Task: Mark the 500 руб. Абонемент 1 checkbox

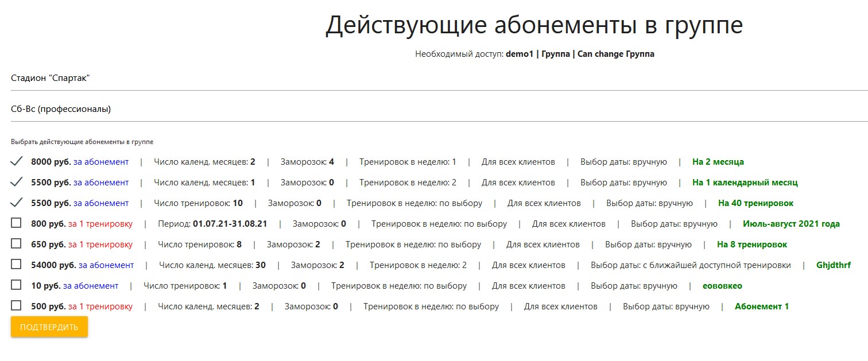Action: (x=16, y=305)
